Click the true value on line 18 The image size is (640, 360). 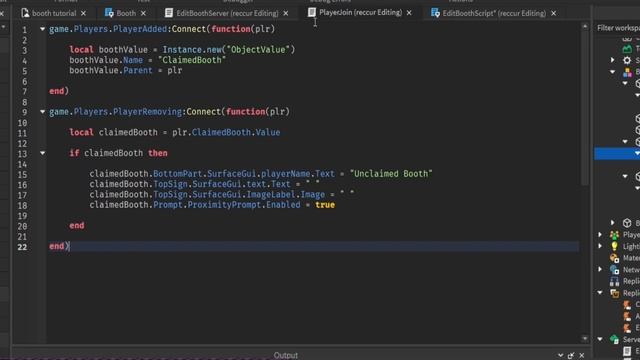(325, 204)
